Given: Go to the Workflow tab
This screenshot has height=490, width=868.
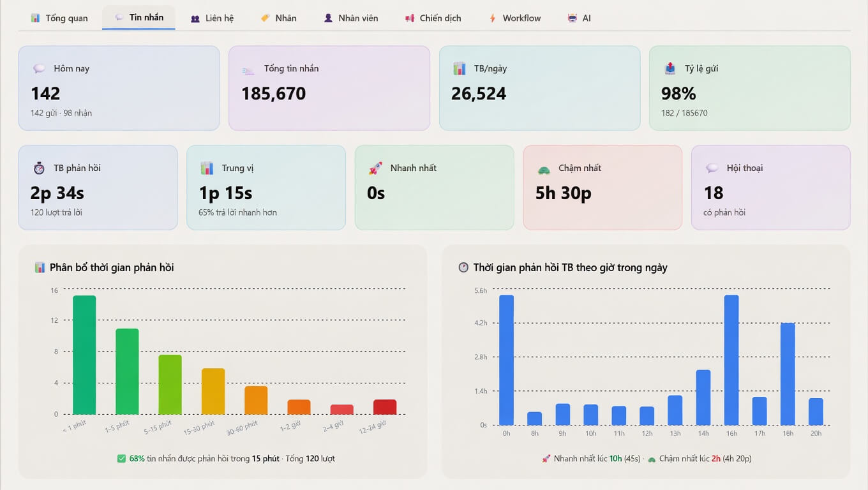Looking at the screenshot, I should pos(515,18).
